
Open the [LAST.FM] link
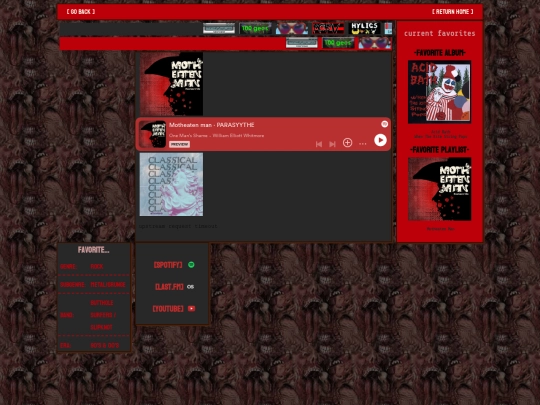[169, 287]
